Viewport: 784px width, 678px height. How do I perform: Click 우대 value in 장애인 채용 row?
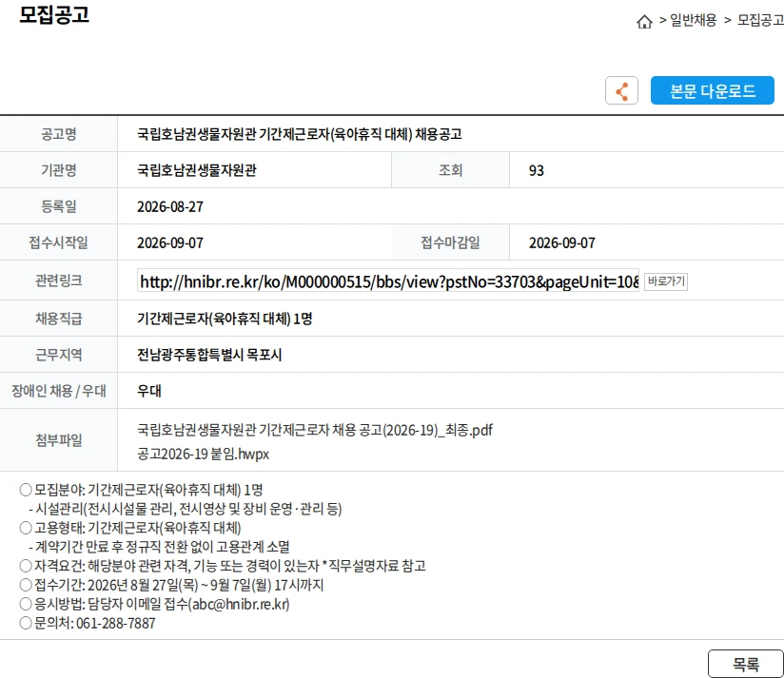(x=149, y=391)
